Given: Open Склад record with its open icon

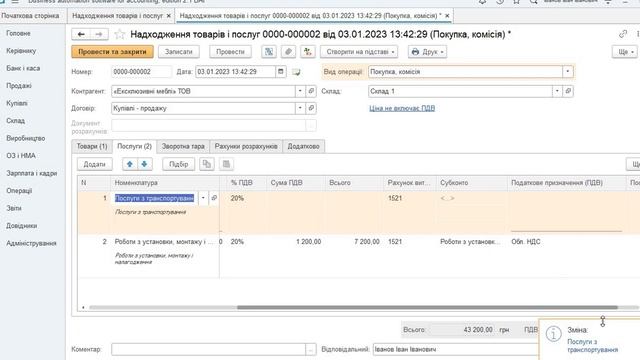Looking at the screenshot, I should point(568,91).
